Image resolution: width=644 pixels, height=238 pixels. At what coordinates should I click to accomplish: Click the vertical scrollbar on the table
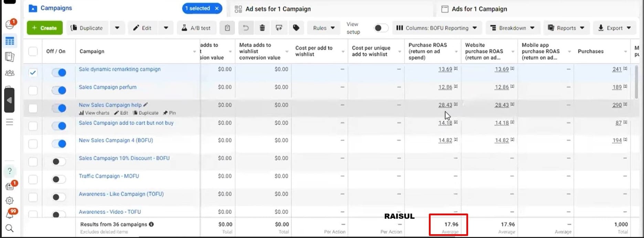636,83
